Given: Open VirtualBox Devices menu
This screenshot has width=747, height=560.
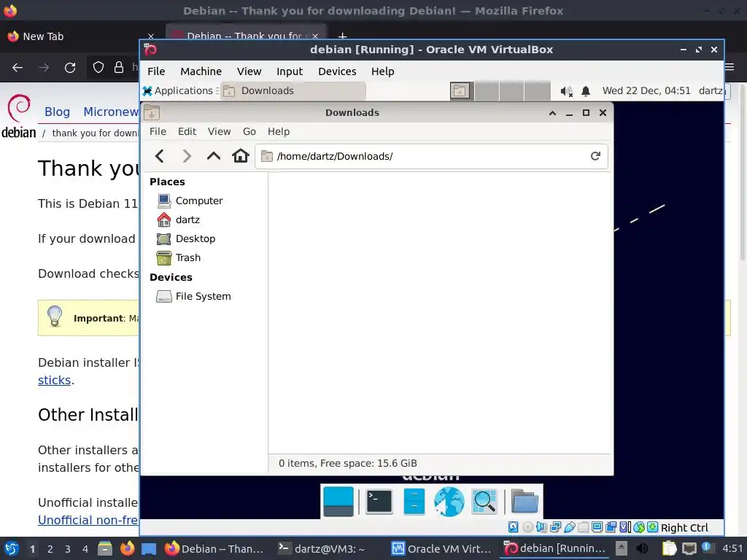Looking at the screenshot, I should click(x=337, y=71).
